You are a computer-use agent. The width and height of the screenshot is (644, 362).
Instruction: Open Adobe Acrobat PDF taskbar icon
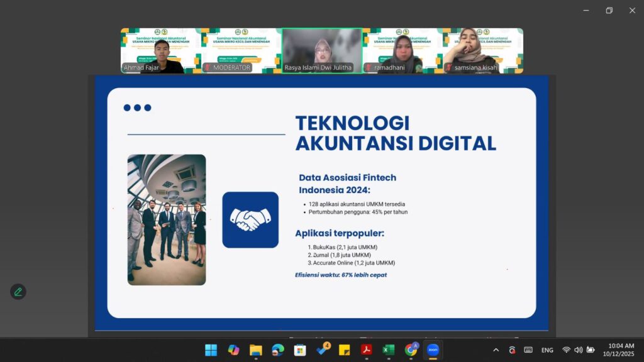pos(367,350)
